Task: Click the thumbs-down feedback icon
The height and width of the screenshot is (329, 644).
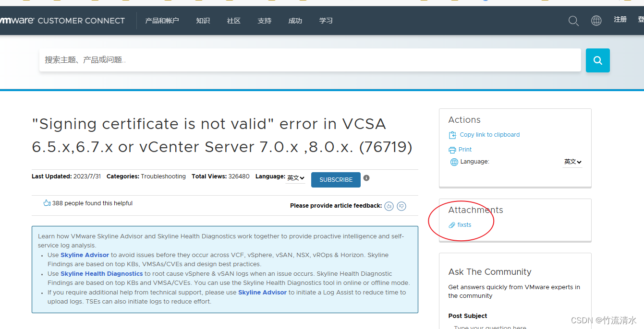Action: coord(401,206)
